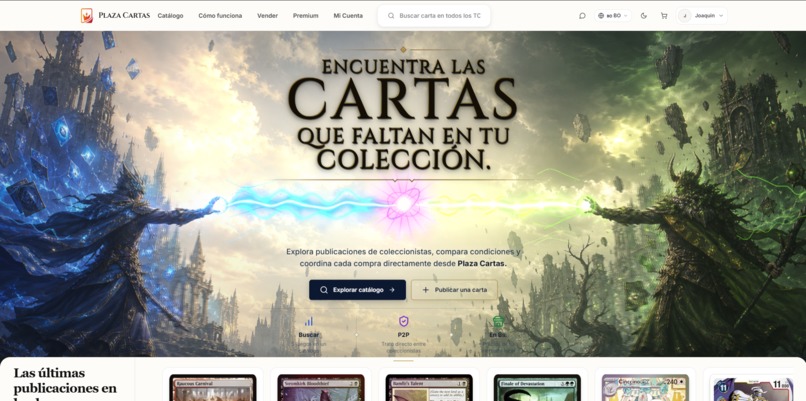The height and width of the screenshot is (401, 806).
Task: Open the Finale of Devastation card thumbnail
Action: point(537,388)
